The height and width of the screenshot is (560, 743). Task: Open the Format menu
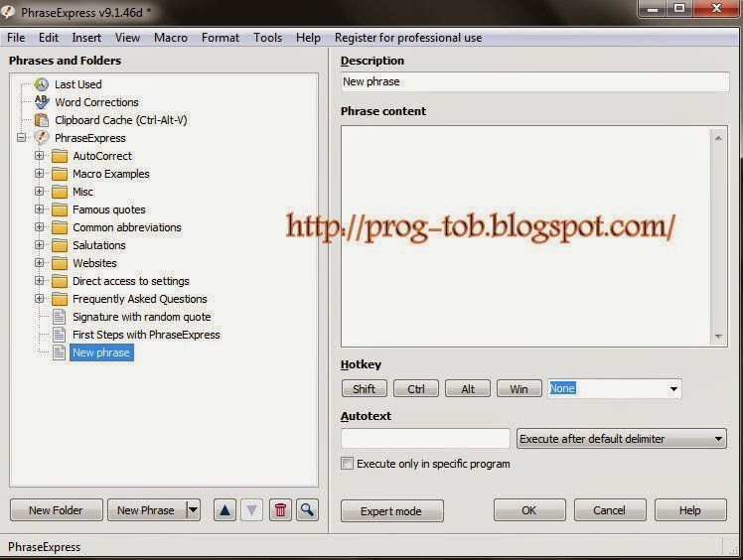221,38
